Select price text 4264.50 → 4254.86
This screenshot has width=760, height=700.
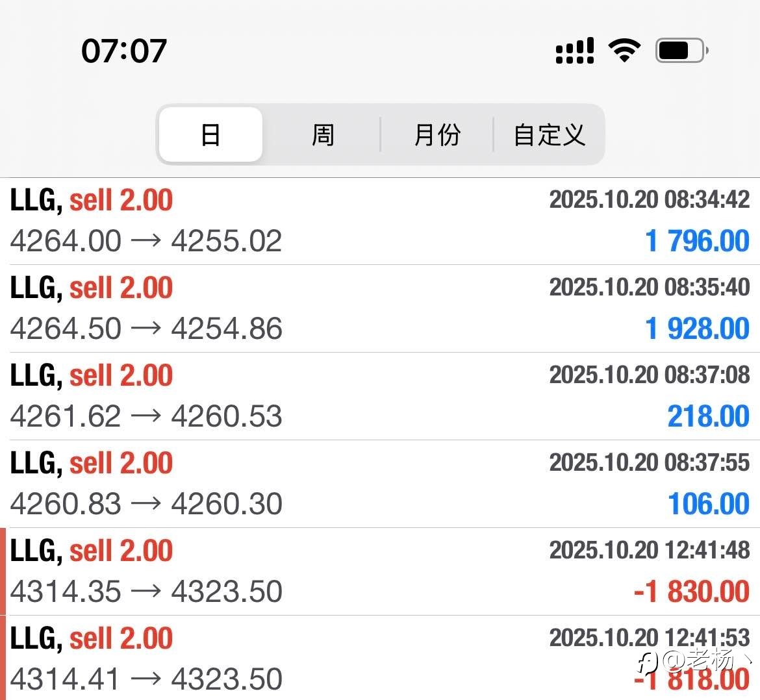pos(146,329)
